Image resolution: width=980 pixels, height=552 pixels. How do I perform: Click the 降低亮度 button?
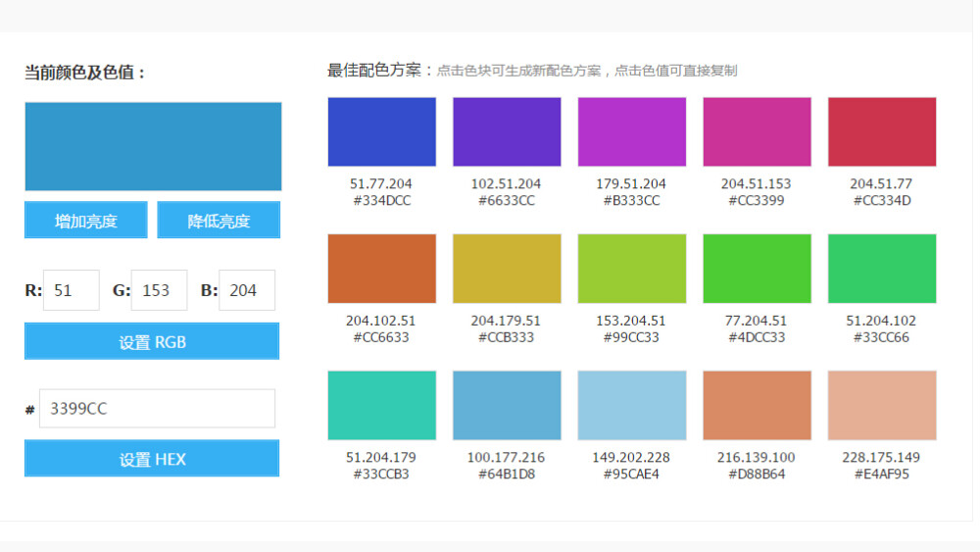(x=219, y=221)
